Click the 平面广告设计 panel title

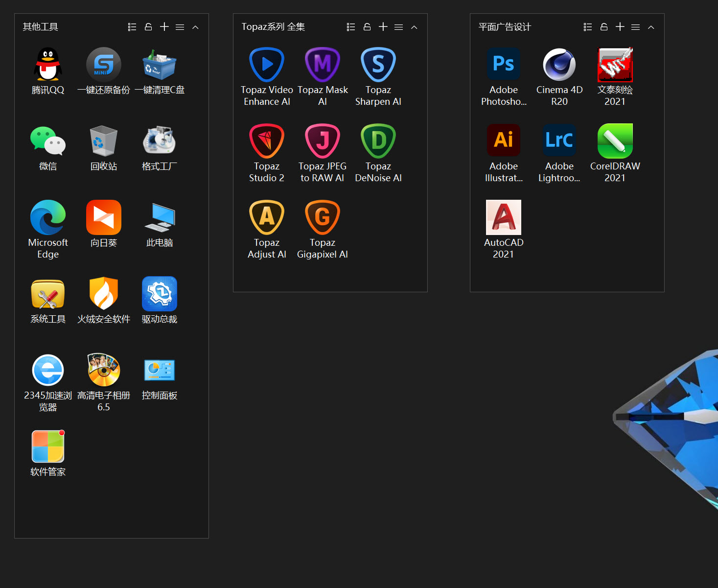[x=505, y=27]
